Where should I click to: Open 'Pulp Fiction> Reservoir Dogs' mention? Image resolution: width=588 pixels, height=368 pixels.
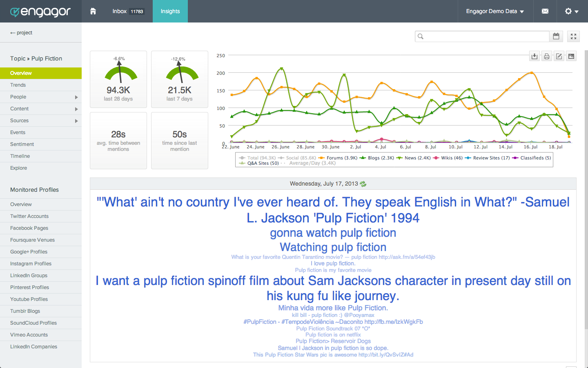pyautogui.click(x=333, y=341)
